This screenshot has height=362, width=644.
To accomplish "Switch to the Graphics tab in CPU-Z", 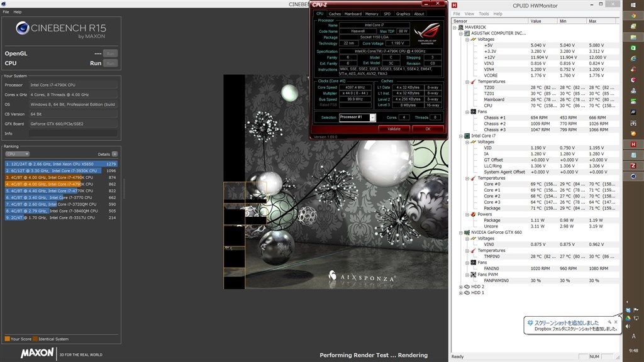I will click(x=403, y=14).
